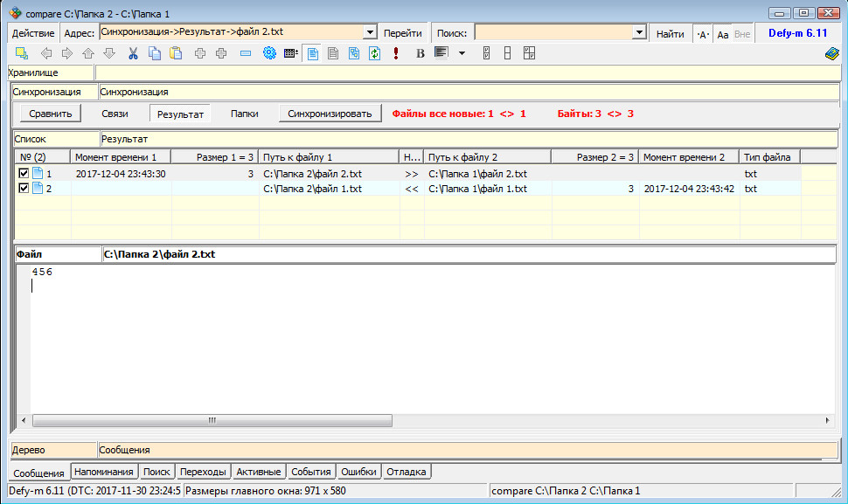Click the Перейти button

pyautogui.click(x=403, y=33)
